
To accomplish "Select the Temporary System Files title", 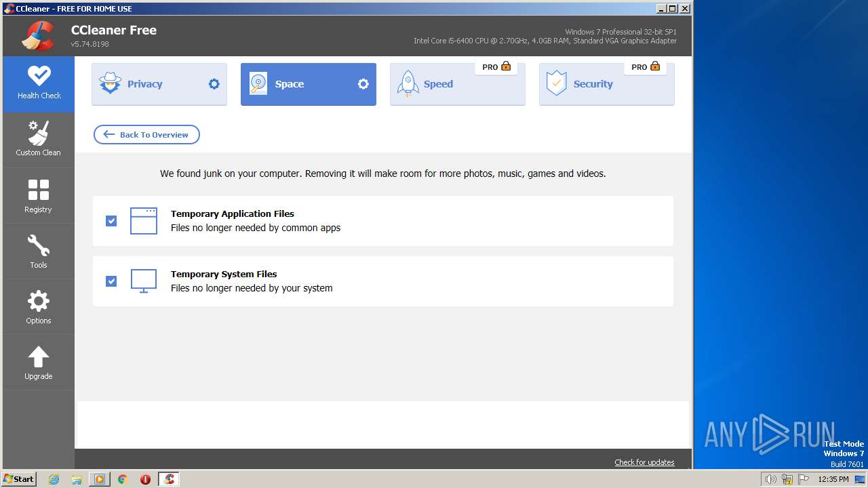I will coord(224,274).
